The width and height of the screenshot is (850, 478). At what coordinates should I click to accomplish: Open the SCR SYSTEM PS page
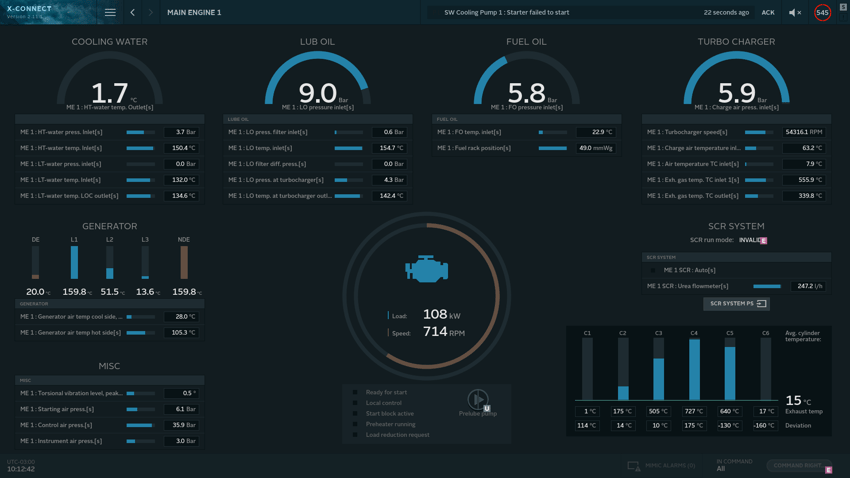pyautogui.click(x=736, y=303)
